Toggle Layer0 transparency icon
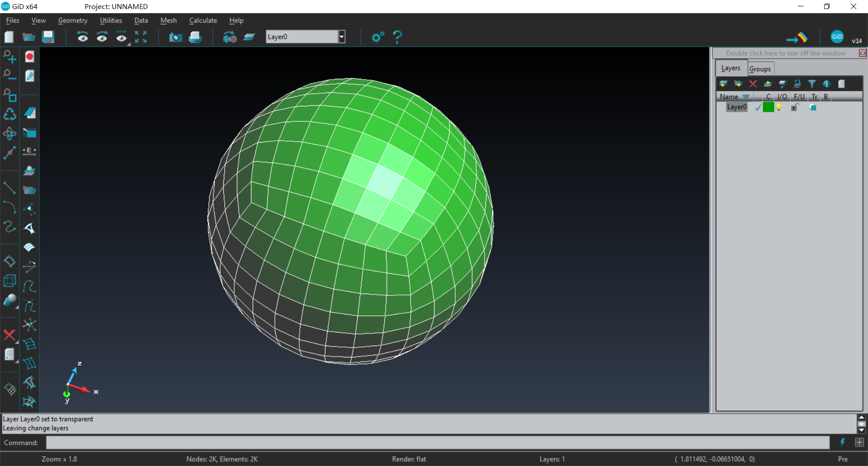Image resolution: width=868 pixels, height=466 pixels. pyautogui.click(x=813, y=107)
